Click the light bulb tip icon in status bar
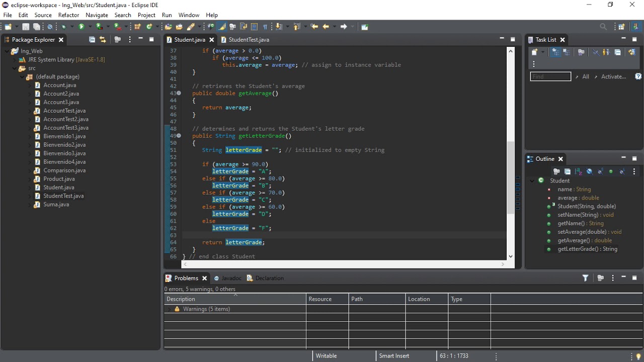Viewport: 644px width, 362px height. (x=638, y=356)
